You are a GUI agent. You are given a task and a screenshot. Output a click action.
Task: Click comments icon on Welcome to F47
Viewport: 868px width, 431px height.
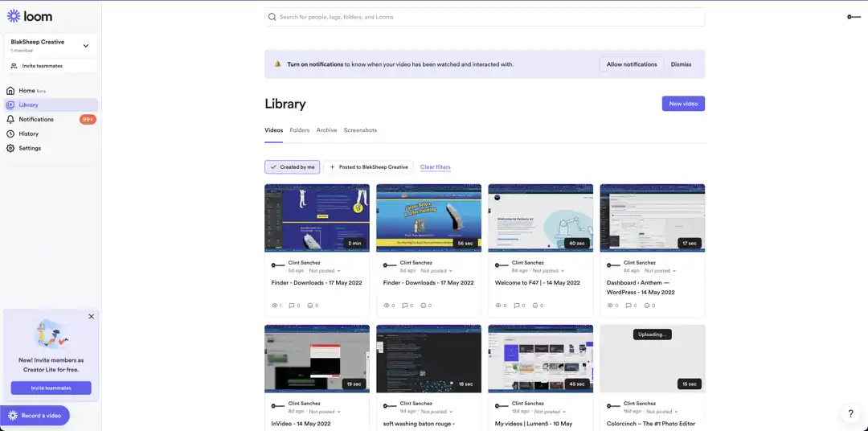click(x=517, y=306)
